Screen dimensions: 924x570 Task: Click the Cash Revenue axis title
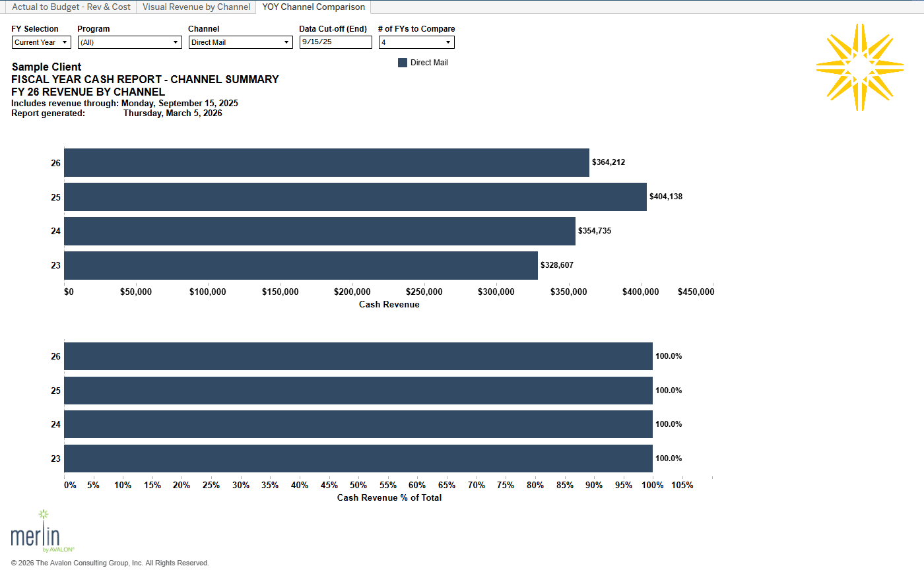tap(389, 305)
